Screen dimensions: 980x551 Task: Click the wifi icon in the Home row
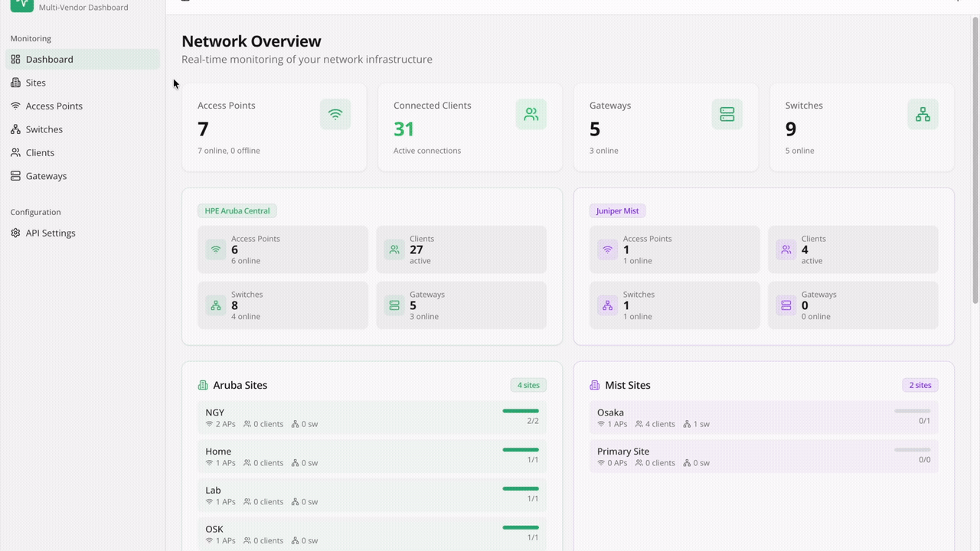(209, 463)
